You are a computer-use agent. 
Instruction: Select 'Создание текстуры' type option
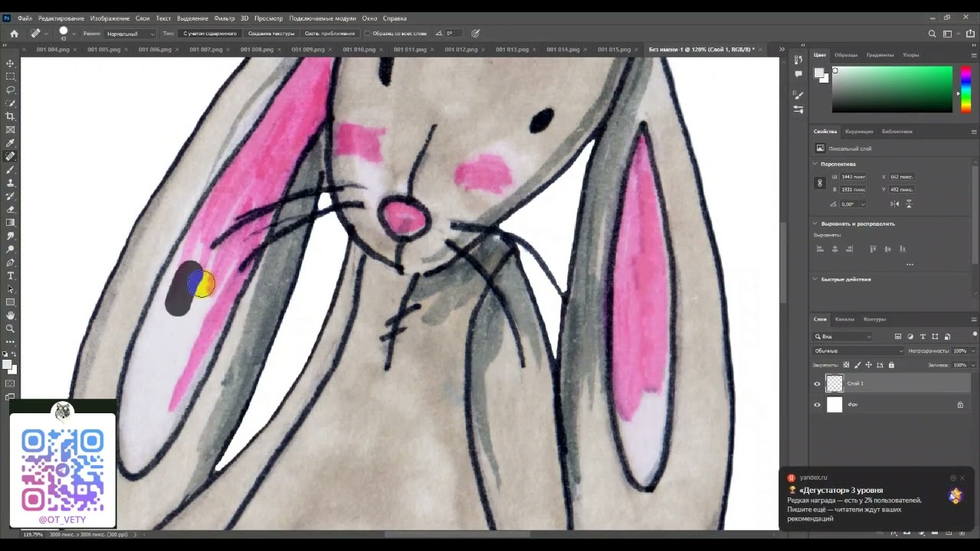click(272, 34)
